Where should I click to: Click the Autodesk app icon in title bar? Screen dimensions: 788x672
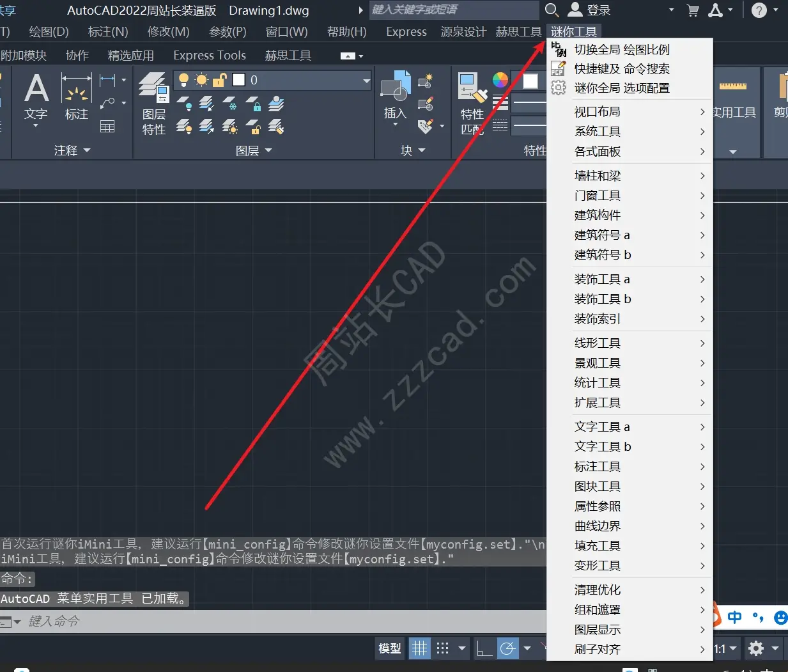click(x=716, y=10)
